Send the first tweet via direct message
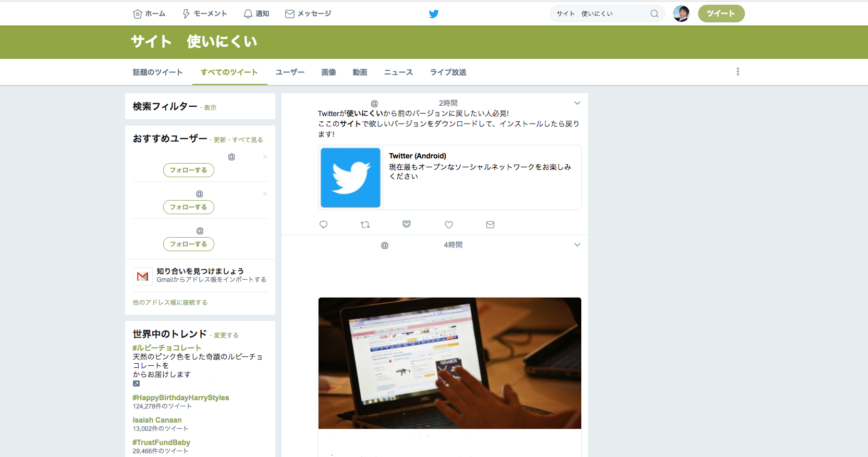The width and height of the screenshot is (868, 457). [x=490, y=225]
